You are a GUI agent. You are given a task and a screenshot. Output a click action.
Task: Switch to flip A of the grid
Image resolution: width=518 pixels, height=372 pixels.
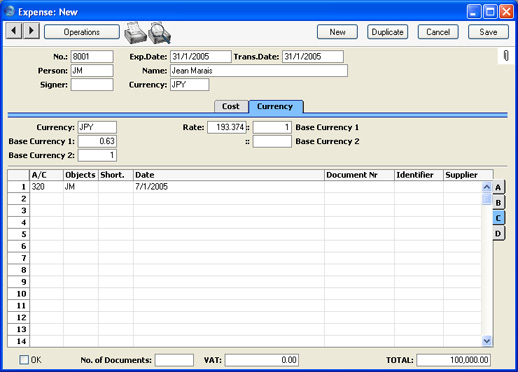click(x=498, y=187)
